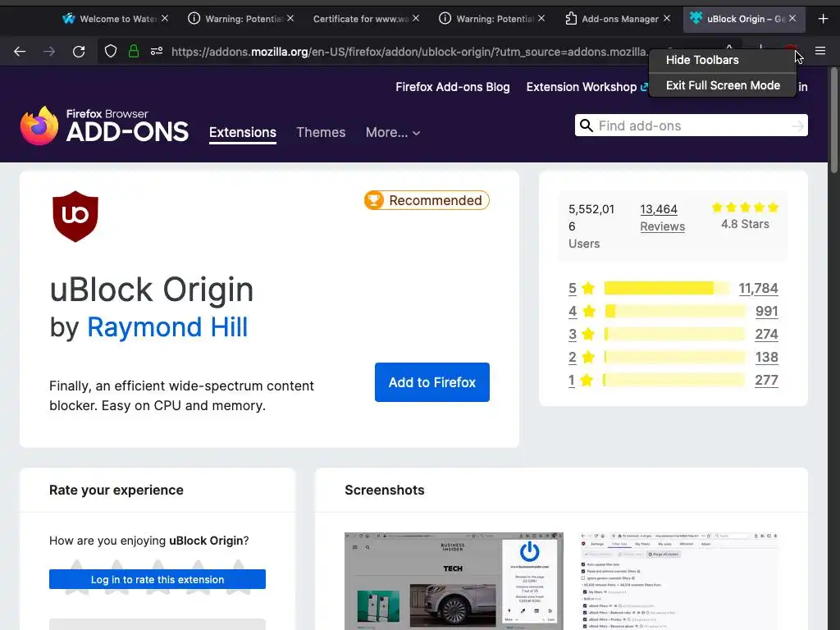
Task: Click in the Find add-ons search field
Action: point(691,126)
